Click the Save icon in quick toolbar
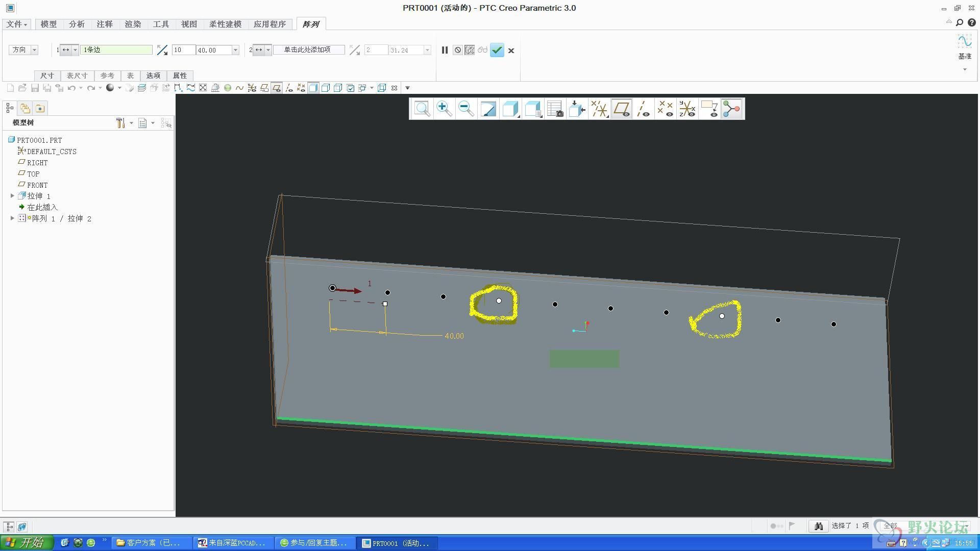This screenshot has height=551, width=980. (x=35, y=88)
